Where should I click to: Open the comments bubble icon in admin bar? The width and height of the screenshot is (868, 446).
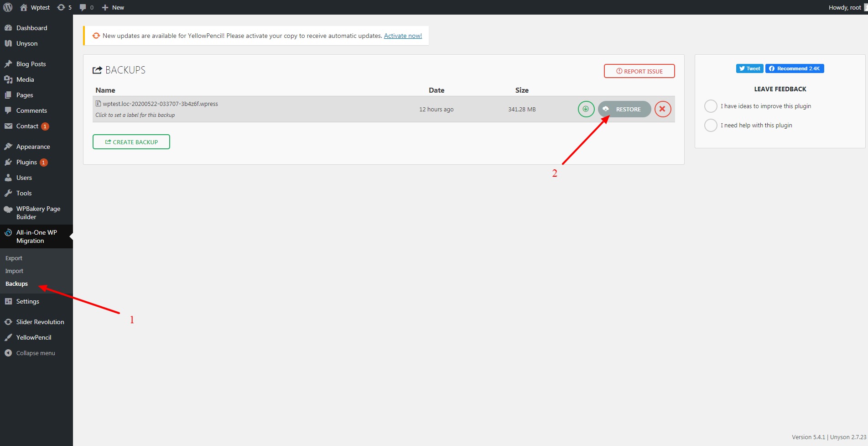[86, 7]
